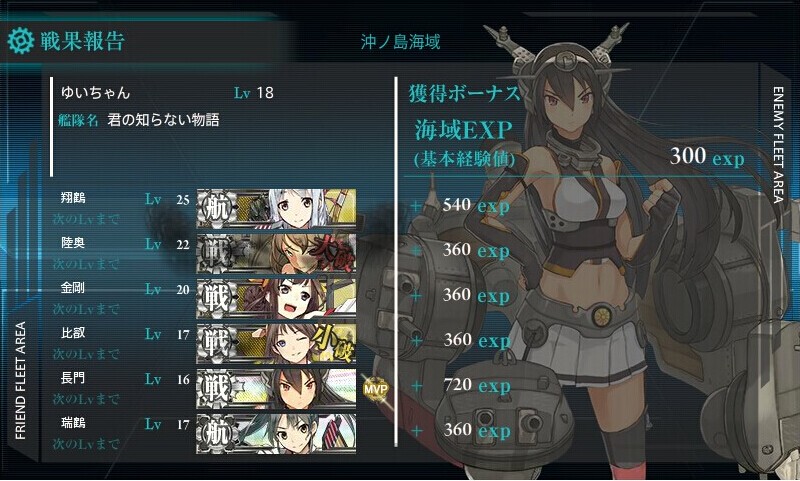800x481 pixels.
Task: Open the FRIEND FLEET AREA side tab
Action: point(20,381)
